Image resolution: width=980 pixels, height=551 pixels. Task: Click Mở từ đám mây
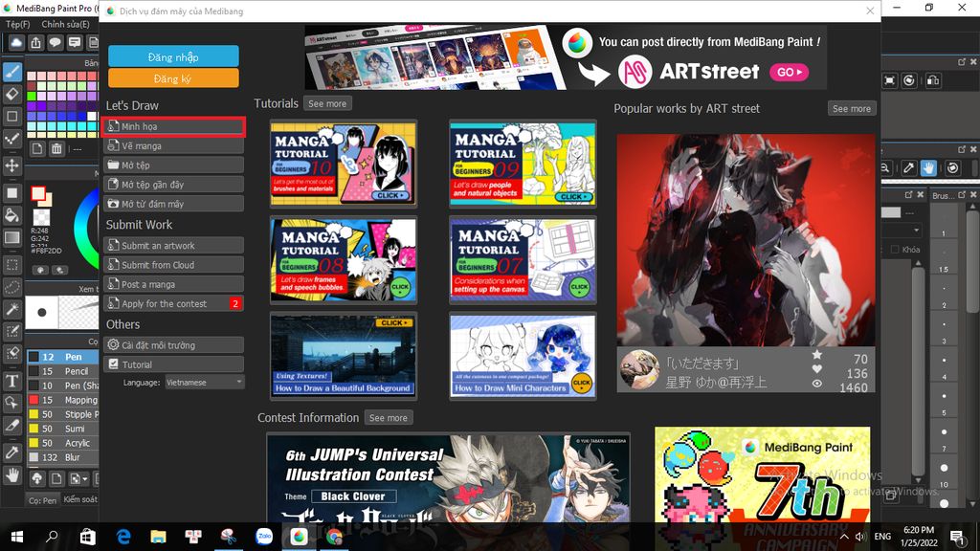[x=174, y=204]
